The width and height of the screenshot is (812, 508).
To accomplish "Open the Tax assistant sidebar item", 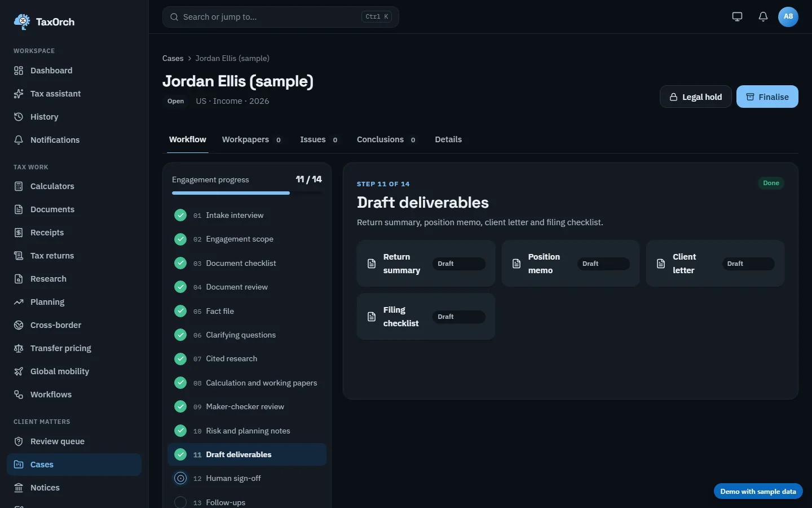I will point(74,94).
